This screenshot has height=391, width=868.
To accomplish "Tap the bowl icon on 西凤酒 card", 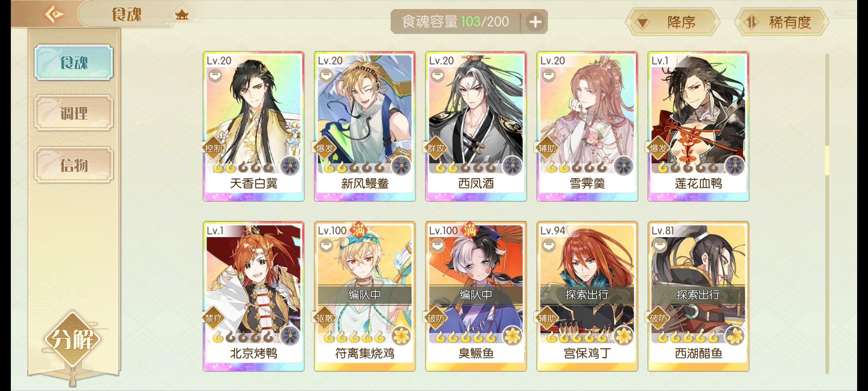I will pyautogui.click(x=437, y=76).
